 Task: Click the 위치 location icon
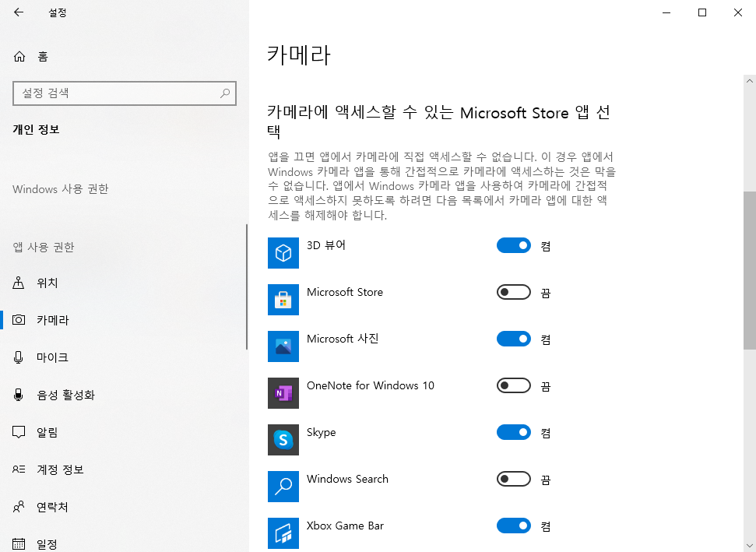(19, 283)
